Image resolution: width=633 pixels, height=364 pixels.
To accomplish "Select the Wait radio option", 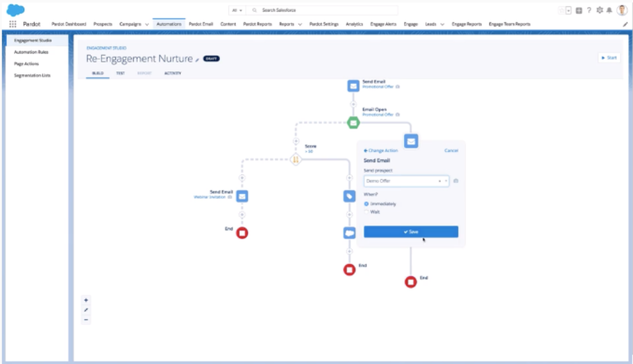I will pyautogui.click(x=366, y=212).
